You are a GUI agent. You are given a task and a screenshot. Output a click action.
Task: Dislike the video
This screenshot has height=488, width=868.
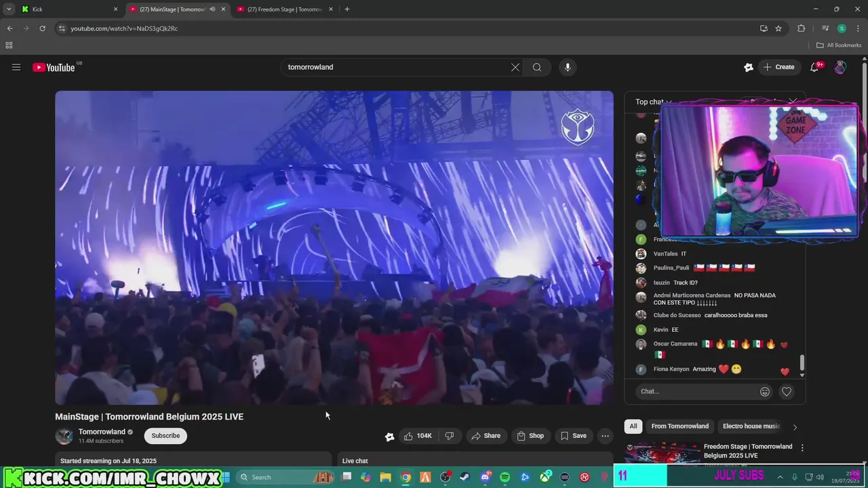450,436
